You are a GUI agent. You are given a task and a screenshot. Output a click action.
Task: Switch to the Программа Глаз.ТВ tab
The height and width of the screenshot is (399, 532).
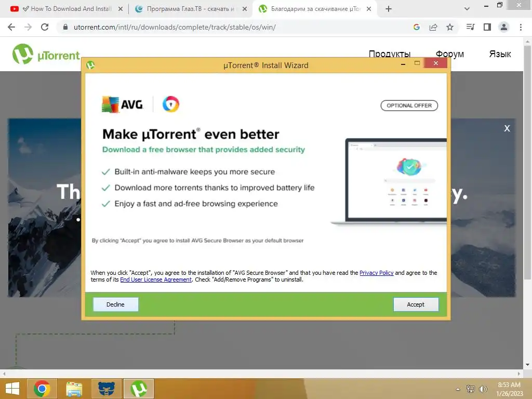pos(190,9)
